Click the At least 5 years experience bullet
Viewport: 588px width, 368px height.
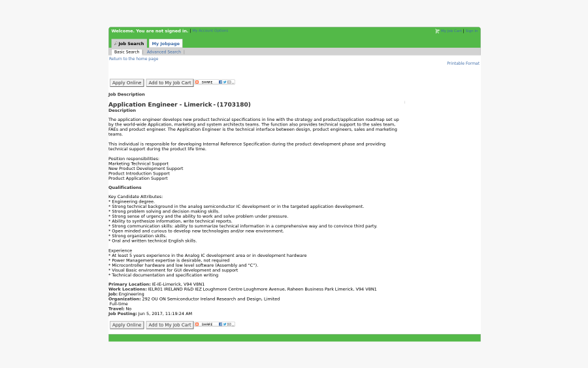point(207,255)
